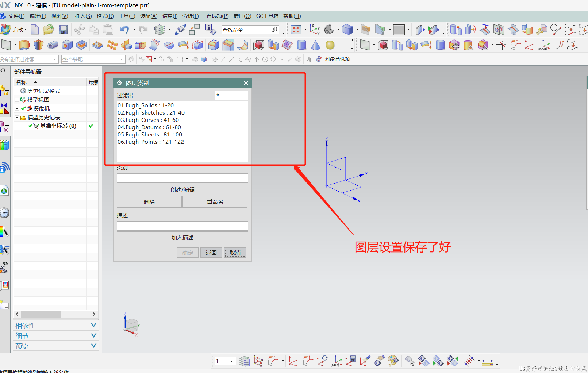
Task: Click the shaded cube render style icon
Action: (x=347, y=30)
